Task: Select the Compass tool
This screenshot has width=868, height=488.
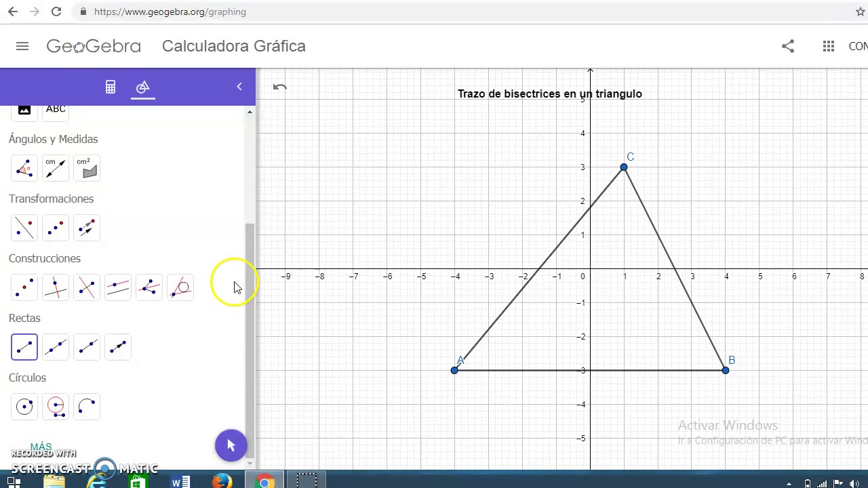Action: point(56,407)
